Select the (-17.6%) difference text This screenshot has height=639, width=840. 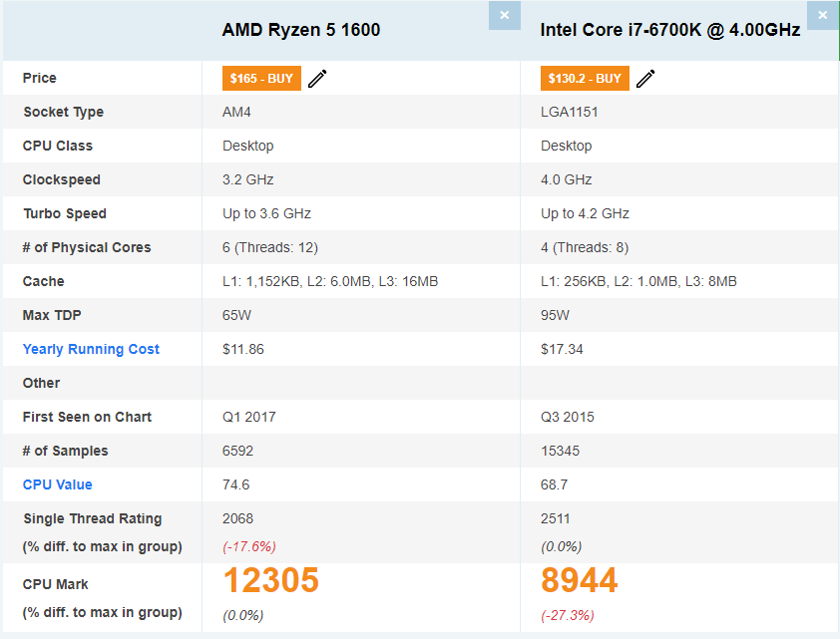point(249,546)
